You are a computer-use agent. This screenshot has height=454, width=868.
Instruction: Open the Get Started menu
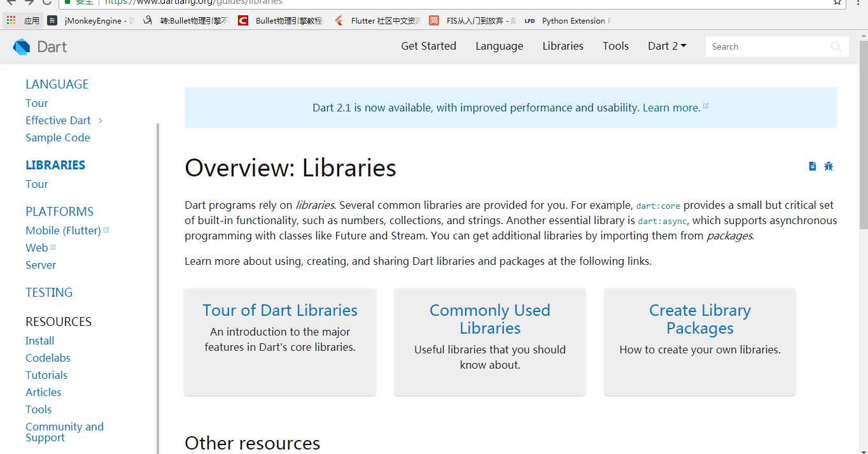(428, 46)
